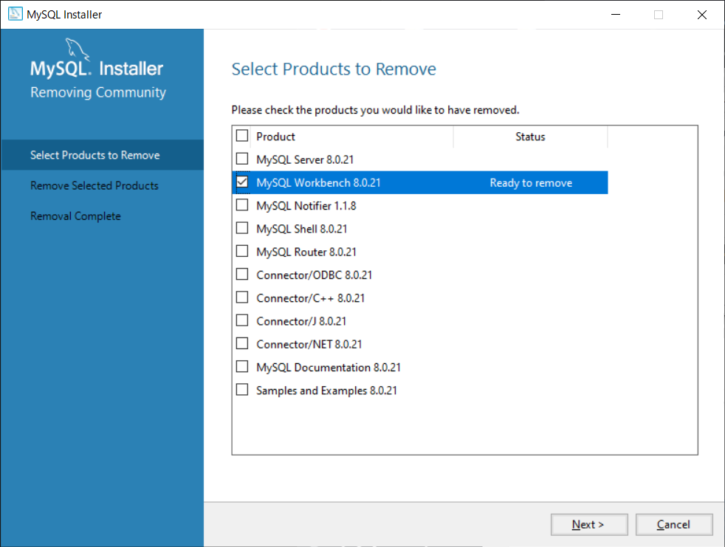
Task: Select the Connector/NET 8.0.21 checkbox
Action: (x=242, y=344)
